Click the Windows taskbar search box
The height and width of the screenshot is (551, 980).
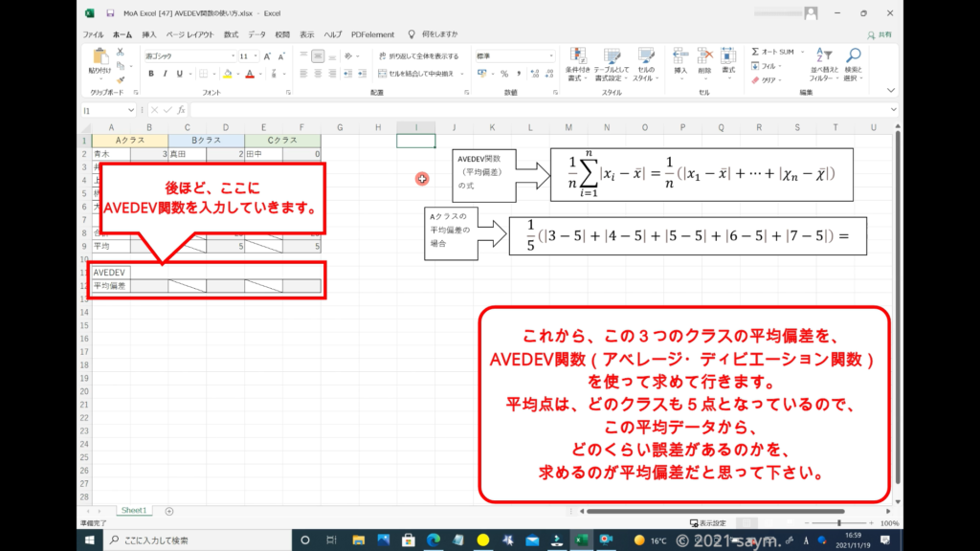tap(191, 540)
